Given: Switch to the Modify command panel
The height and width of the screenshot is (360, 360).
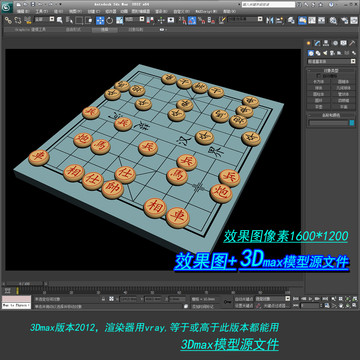Looking at the screenshot, I should click(x=317, y=43).
